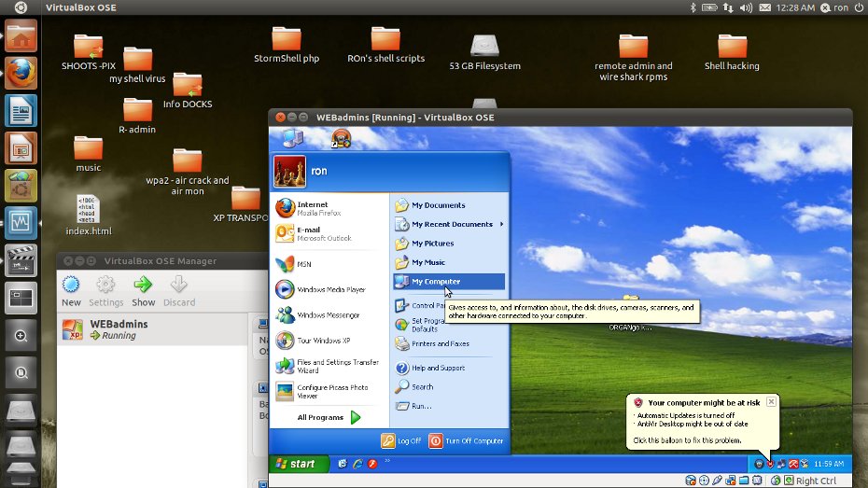Open My Computer in Start menu
This screenshot has width=868, height=488.
tap(449, 282)
